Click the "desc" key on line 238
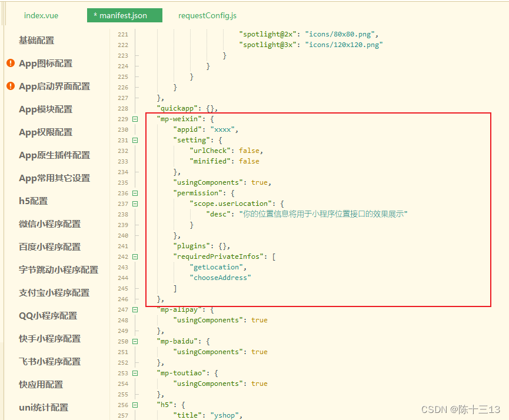 (218, 214)
